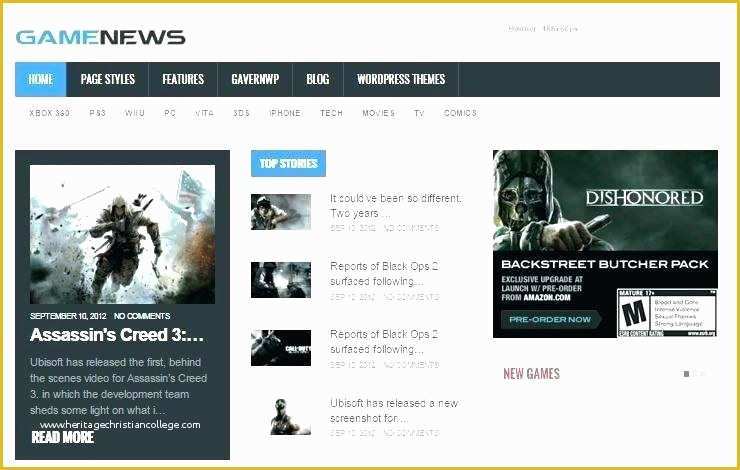Open the Comics category link
Screen dimensions: 740x470
460,113
